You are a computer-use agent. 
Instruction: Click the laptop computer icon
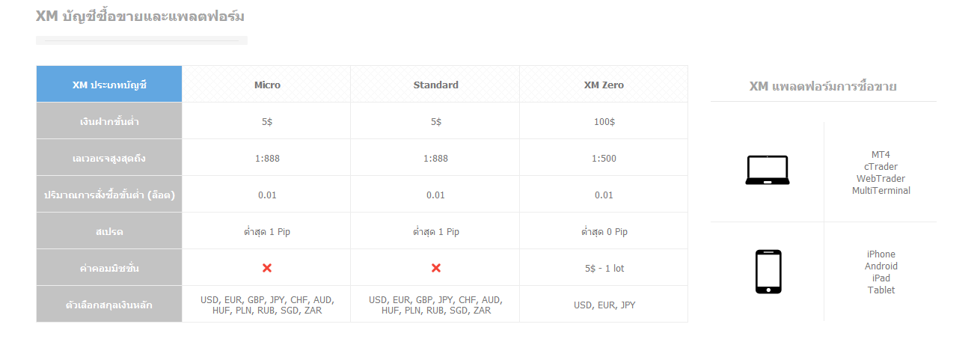pos(767,170)
